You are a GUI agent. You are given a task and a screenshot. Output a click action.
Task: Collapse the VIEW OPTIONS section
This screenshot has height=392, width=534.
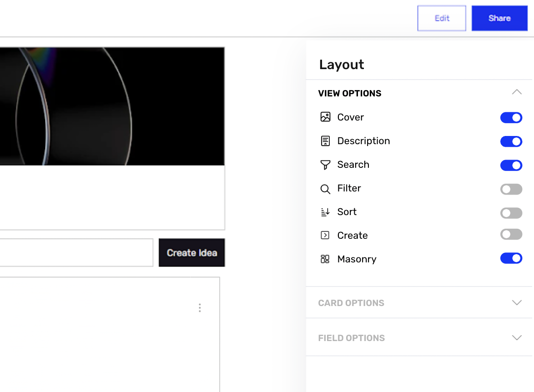517,92
